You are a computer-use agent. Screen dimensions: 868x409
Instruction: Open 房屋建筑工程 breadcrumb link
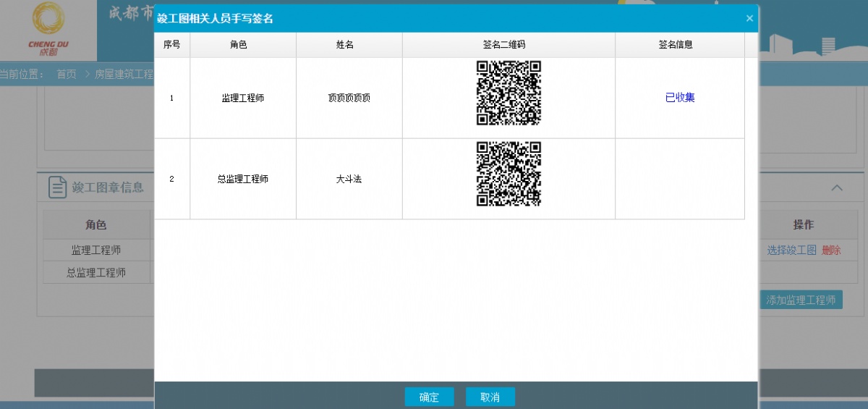click(x=124, y=75)
